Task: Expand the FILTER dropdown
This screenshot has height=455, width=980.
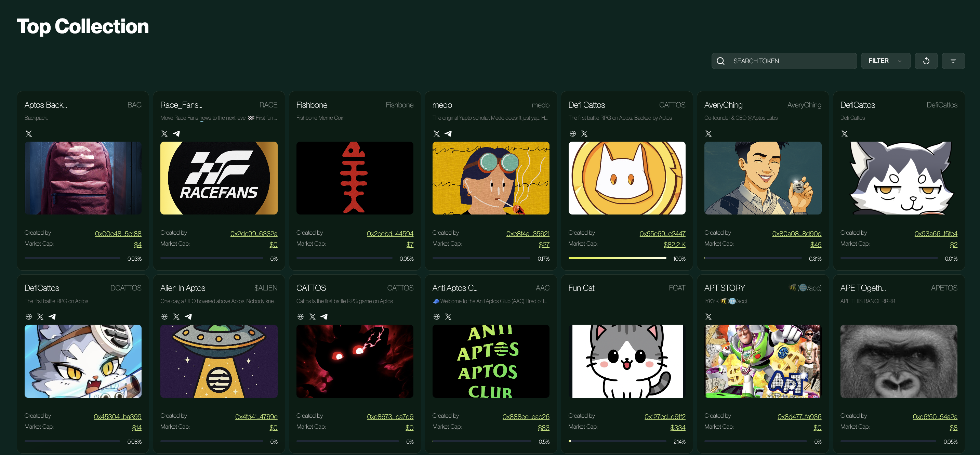Action: (x=885, y=61)
